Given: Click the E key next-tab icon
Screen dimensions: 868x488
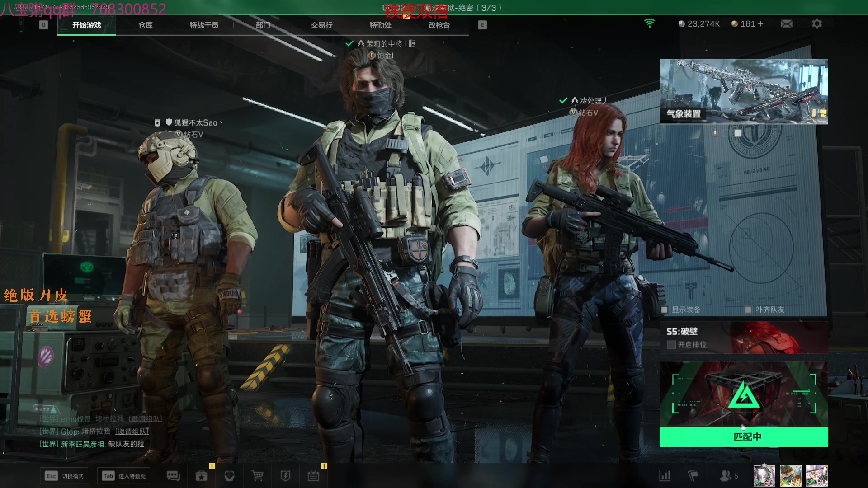Looking at the screenshot, I should click(482, 25).
